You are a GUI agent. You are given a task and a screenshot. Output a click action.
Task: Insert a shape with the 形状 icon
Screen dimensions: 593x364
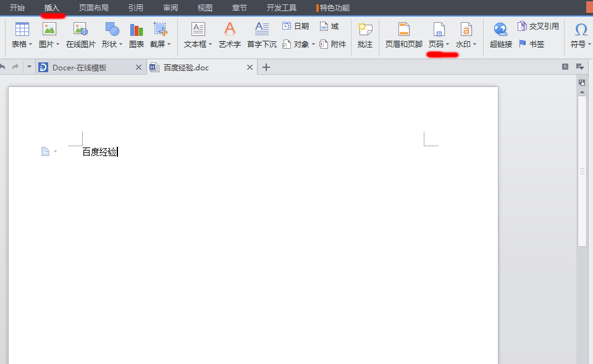(112, 30)
